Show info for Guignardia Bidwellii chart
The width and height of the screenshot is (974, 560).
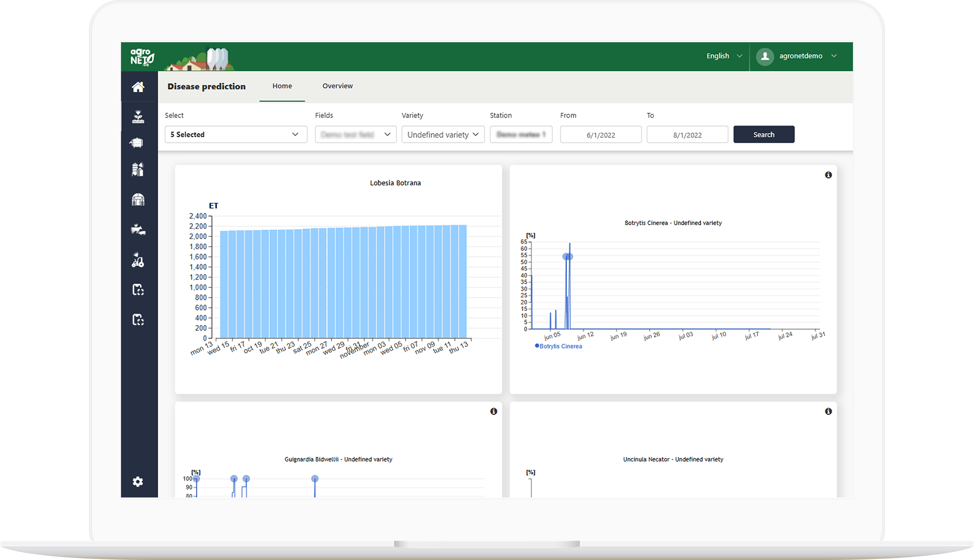[494, 411]
